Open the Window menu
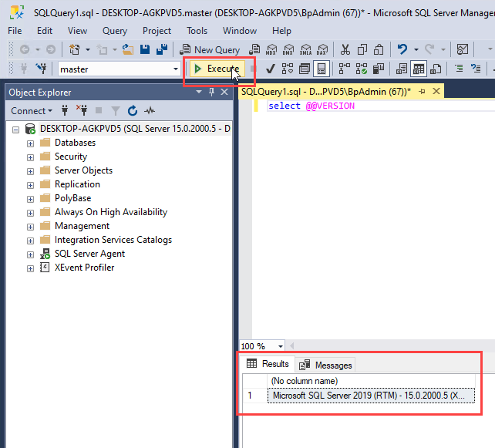 (x=240, y=31)
